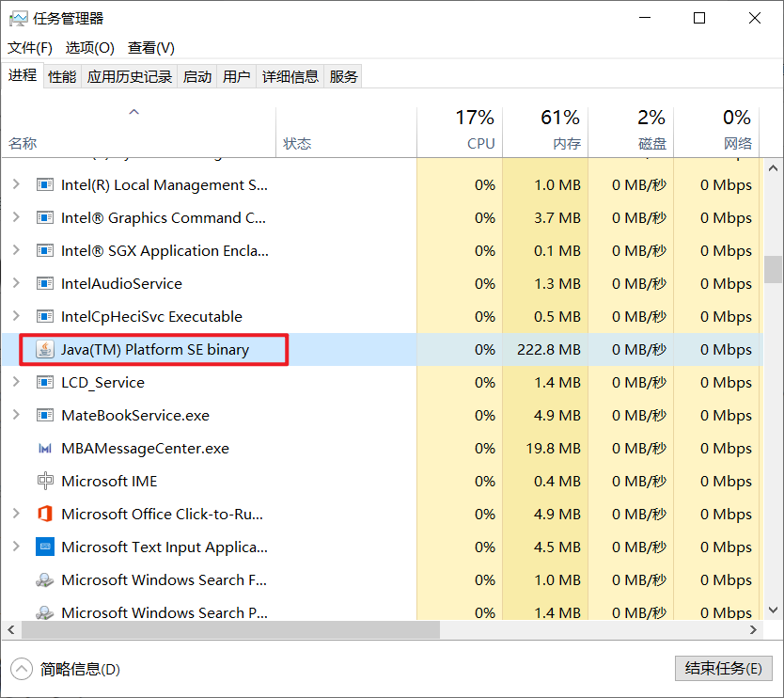This screenshot has width=784, height=698.
Task: Click the 0.4 MB memory value
Action: point(557,482)
